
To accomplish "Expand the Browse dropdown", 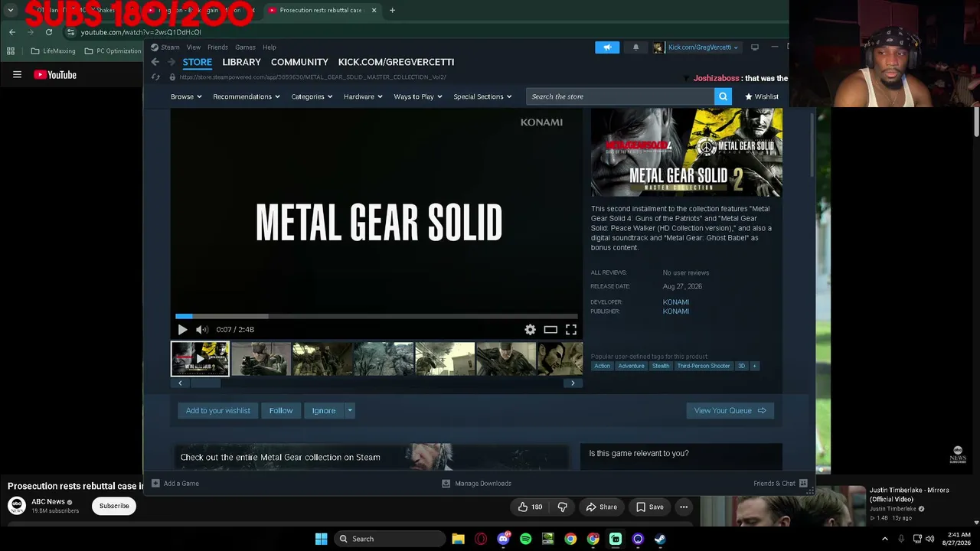I will point(186,96).
